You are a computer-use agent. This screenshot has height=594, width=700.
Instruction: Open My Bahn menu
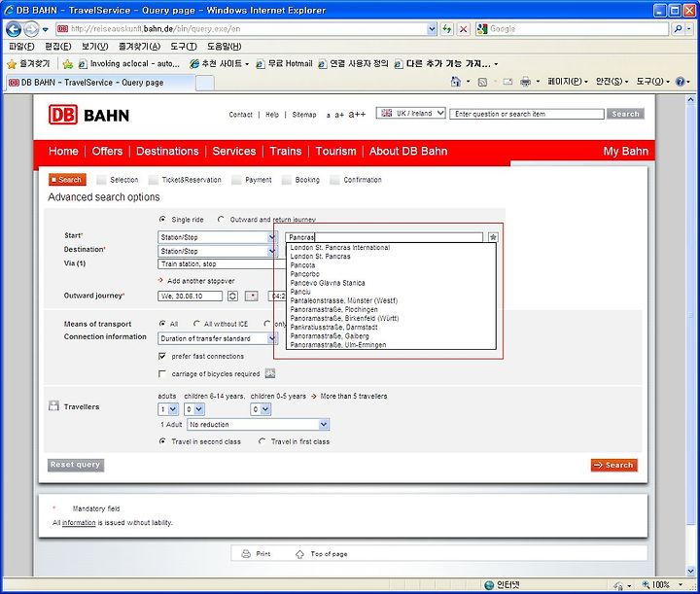[x=625, y=152]
